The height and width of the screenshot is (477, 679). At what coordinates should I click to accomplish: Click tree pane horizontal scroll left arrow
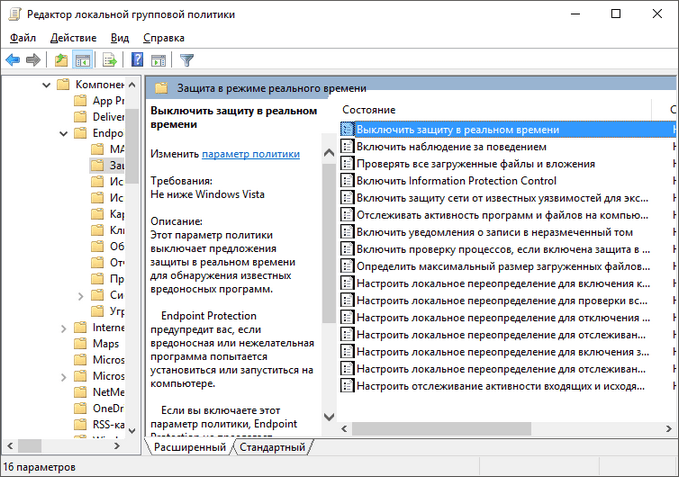click(x=10, y=445)
